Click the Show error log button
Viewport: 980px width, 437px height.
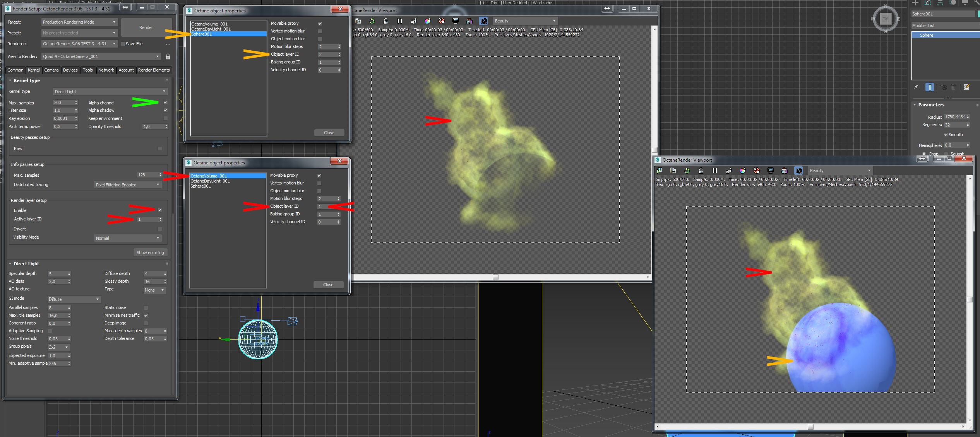tap(150, 253)
